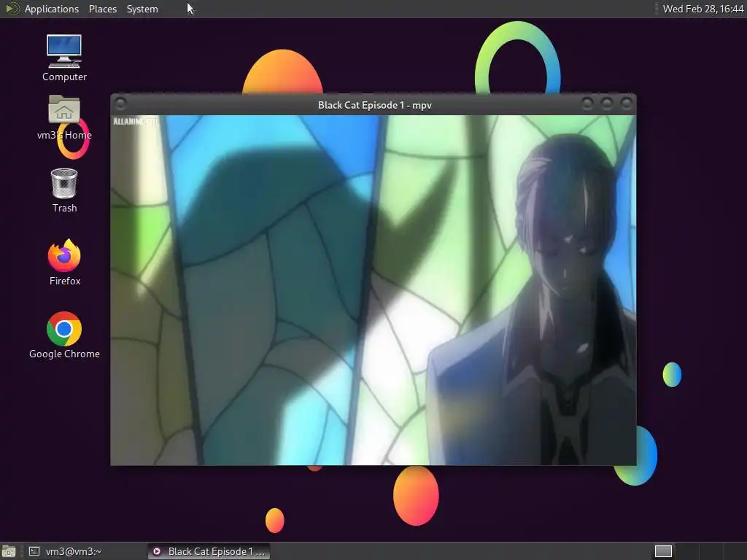The width and height of the screenshot is (747, 560).
Task: Click the mpv window title bar
Action: point(374,105)
